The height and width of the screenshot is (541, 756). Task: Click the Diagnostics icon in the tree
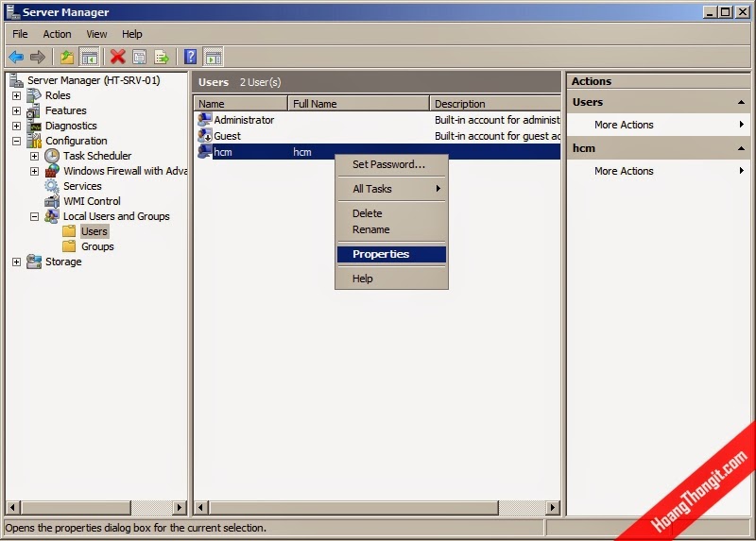coord(35,127)
